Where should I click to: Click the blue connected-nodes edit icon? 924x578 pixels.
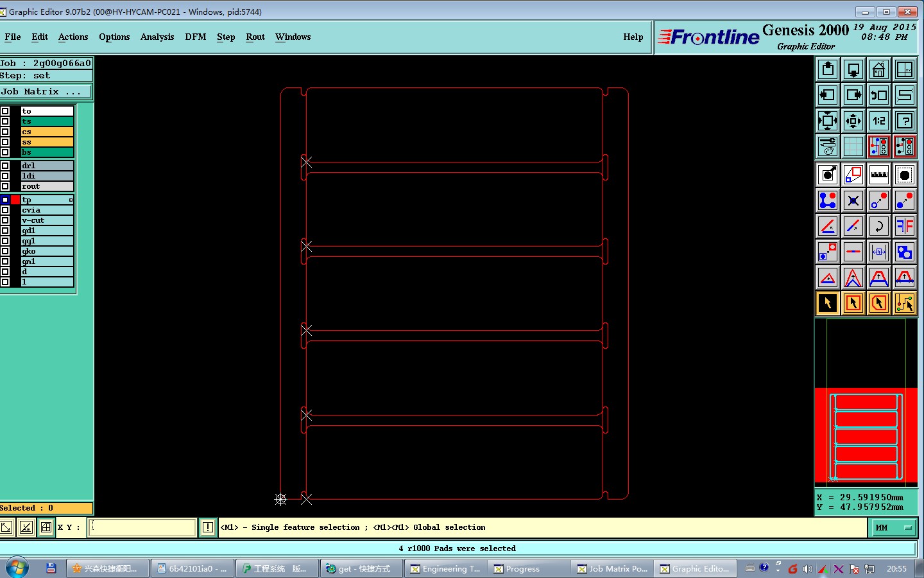click(x=828, y=200)
